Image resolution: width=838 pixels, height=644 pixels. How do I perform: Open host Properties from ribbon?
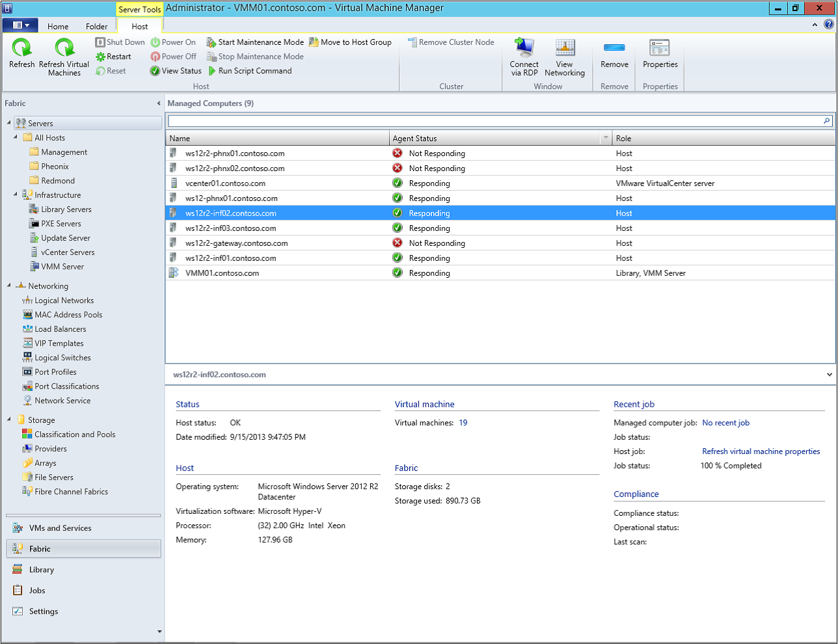pos(660,54)
